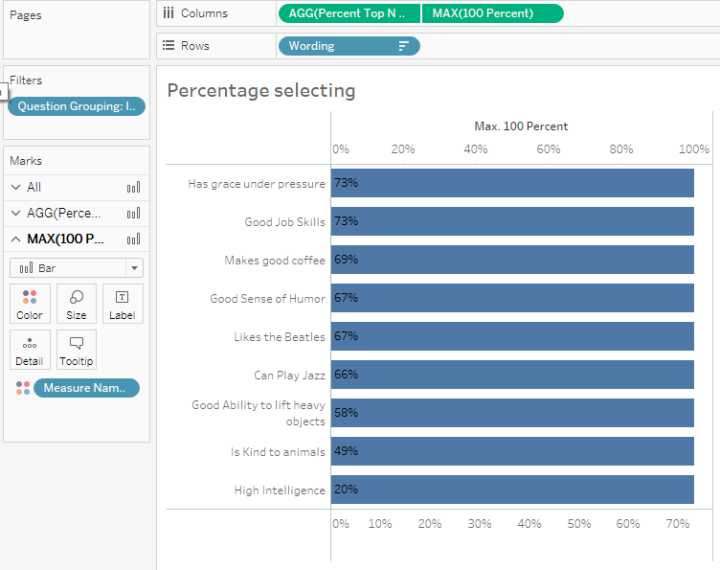This screenshot has height=570, width=720.
Task: Click bar chart icon in MAX(100 P... marks row
Action: click(134, 239)
